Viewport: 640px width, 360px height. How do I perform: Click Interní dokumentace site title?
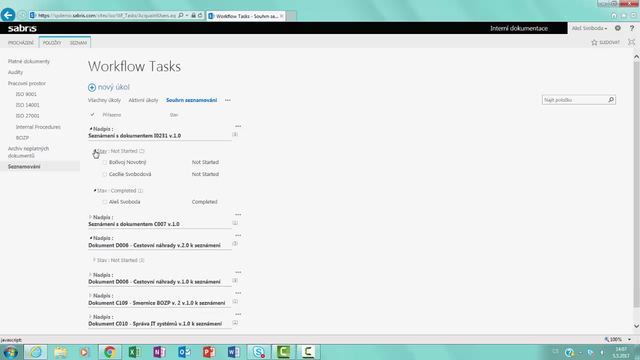pos(519,28)
